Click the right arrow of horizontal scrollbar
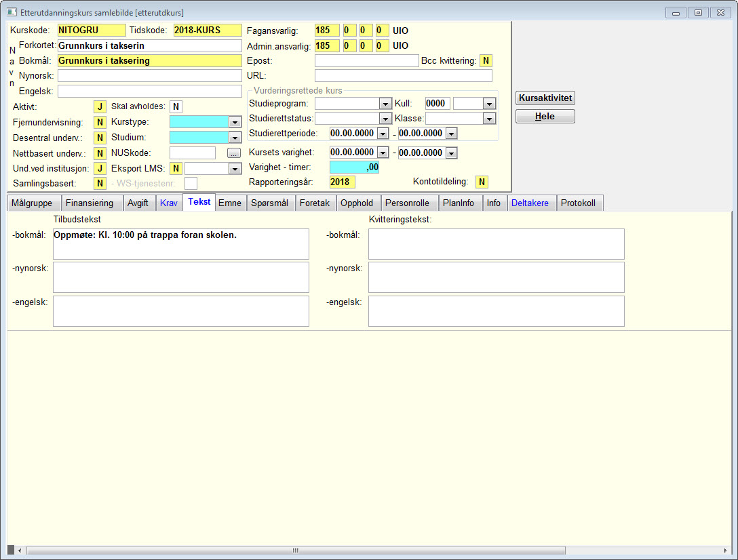Viewport: 738px width, 560px height. tap(725, 550)
